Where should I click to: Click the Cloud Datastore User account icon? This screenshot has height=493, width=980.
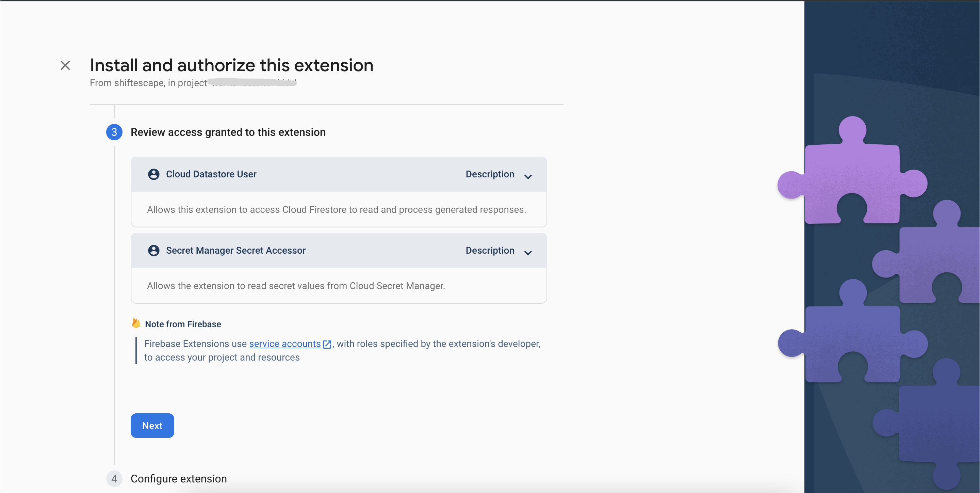154,174
